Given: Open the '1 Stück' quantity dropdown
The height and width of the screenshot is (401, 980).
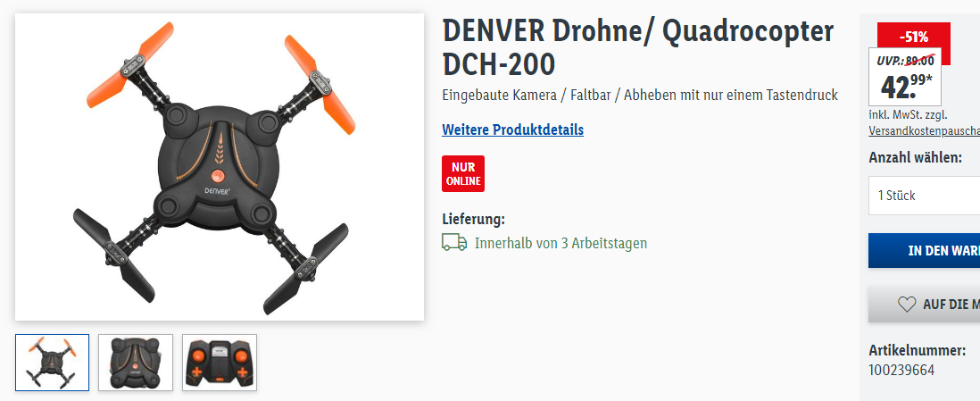Looking at the screenshot, I should (925, 196).
